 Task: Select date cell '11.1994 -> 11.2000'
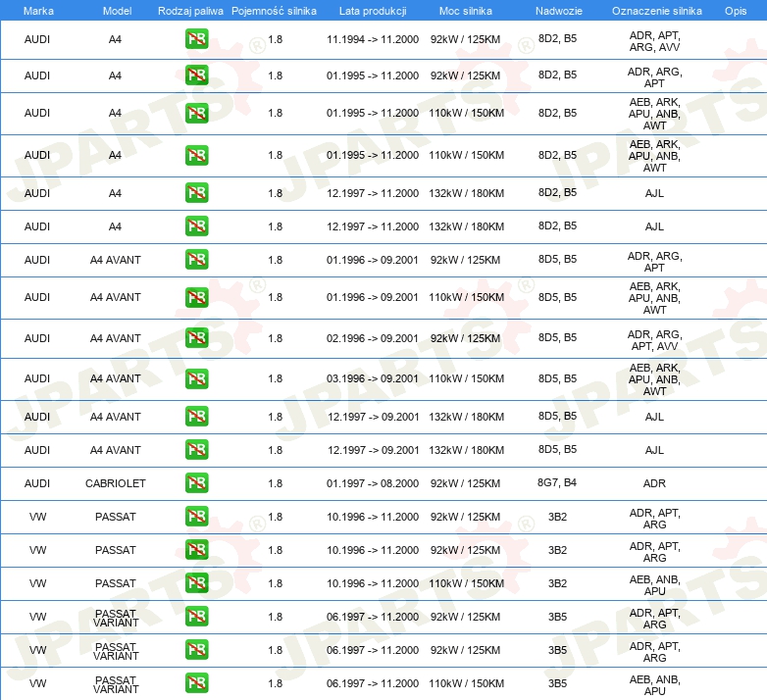[x=373, y=39]
